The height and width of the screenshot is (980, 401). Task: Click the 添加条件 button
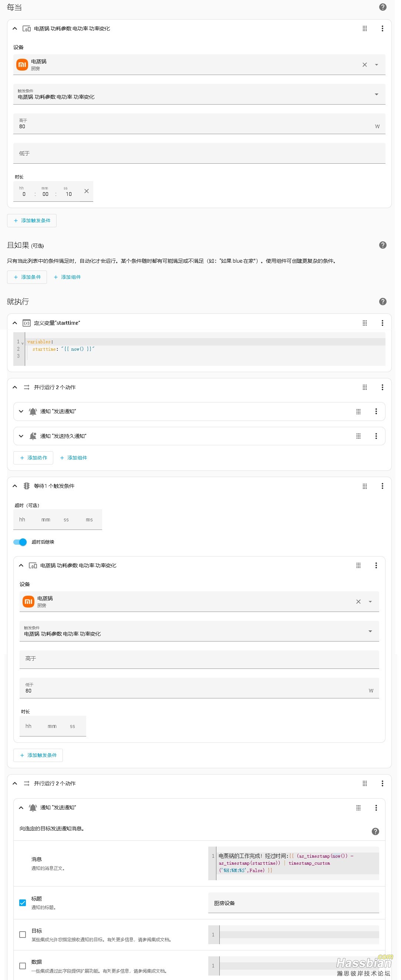pos(27,277)
